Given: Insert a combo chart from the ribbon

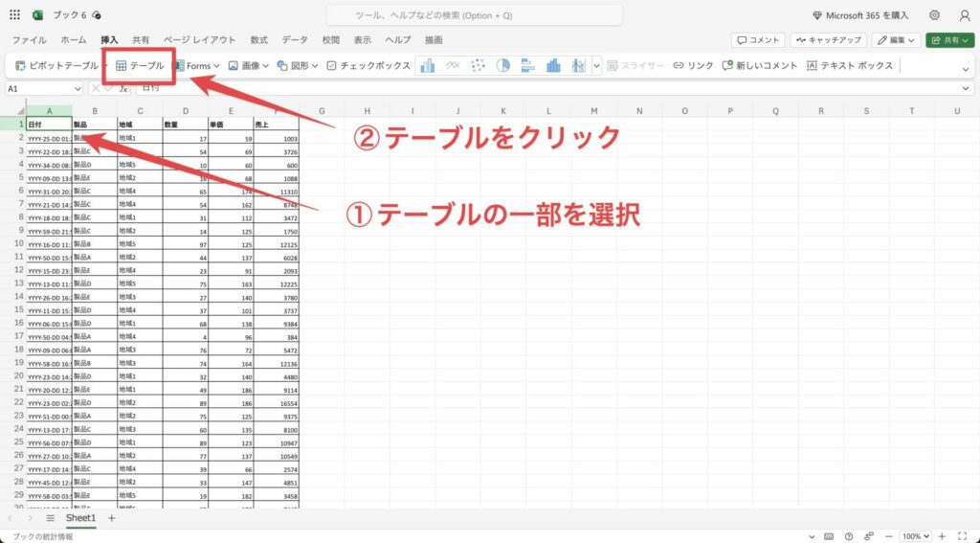Looking at the screenshot, I should (579, 65).
